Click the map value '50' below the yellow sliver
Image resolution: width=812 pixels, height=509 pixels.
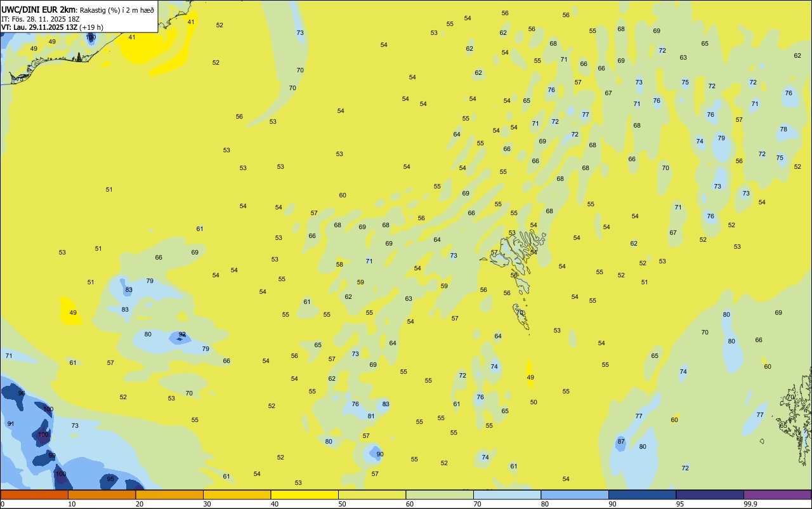point(534,402)
